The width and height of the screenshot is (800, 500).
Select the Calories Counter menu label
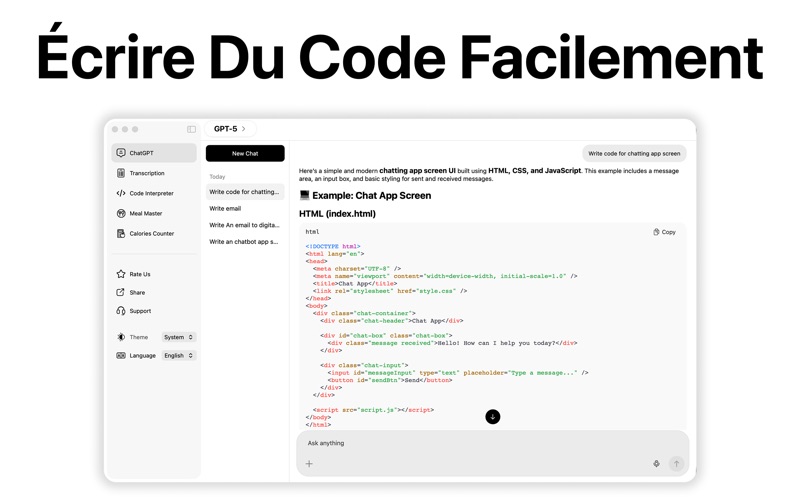point(152,234)
